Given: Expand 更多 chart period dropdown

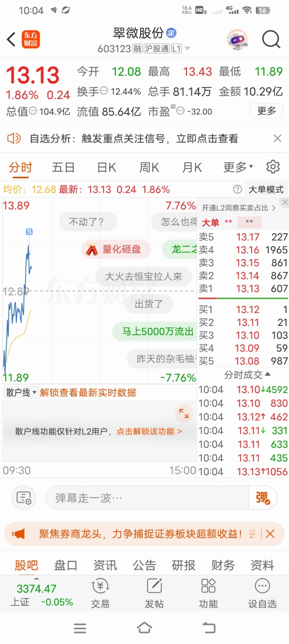Looking at the screenshot, I should tap(238, 167).
